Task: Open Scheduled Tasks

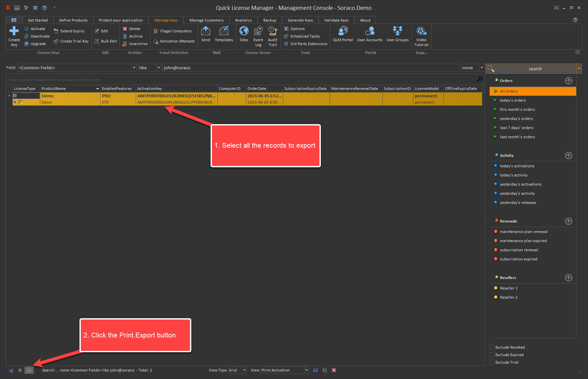Action: click(302, 36)
